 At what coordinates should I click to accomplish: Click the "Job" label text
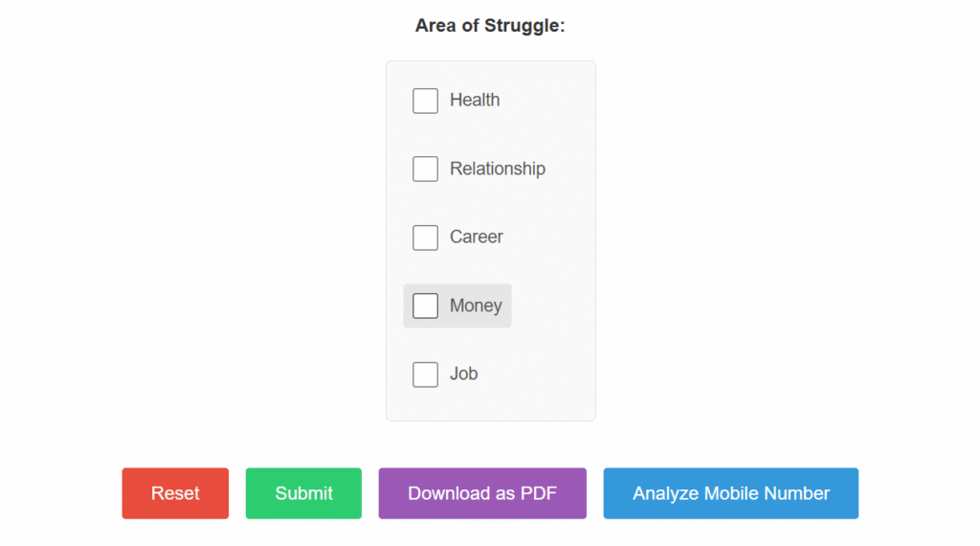pyautogui.click(x=464, y=374)
